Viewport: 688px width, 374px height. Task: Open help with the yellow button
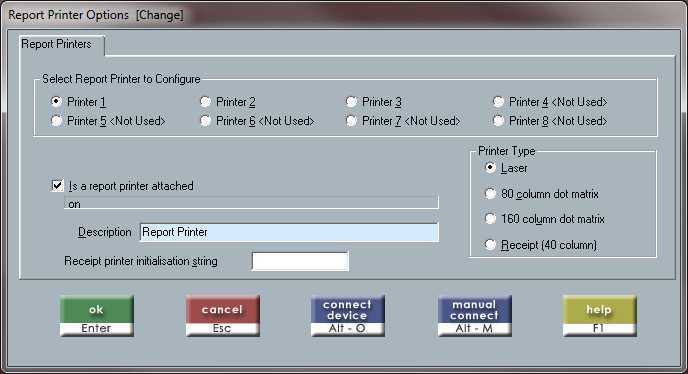[x=599, y=316]
